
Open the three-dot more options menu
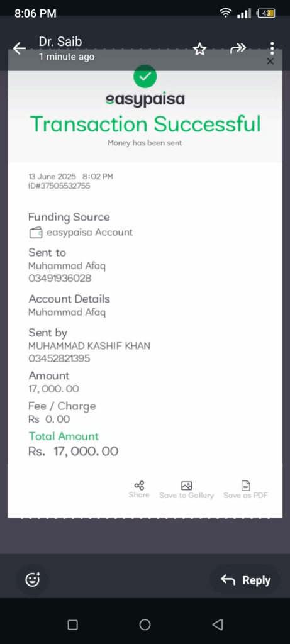click(x=272, y=48)
